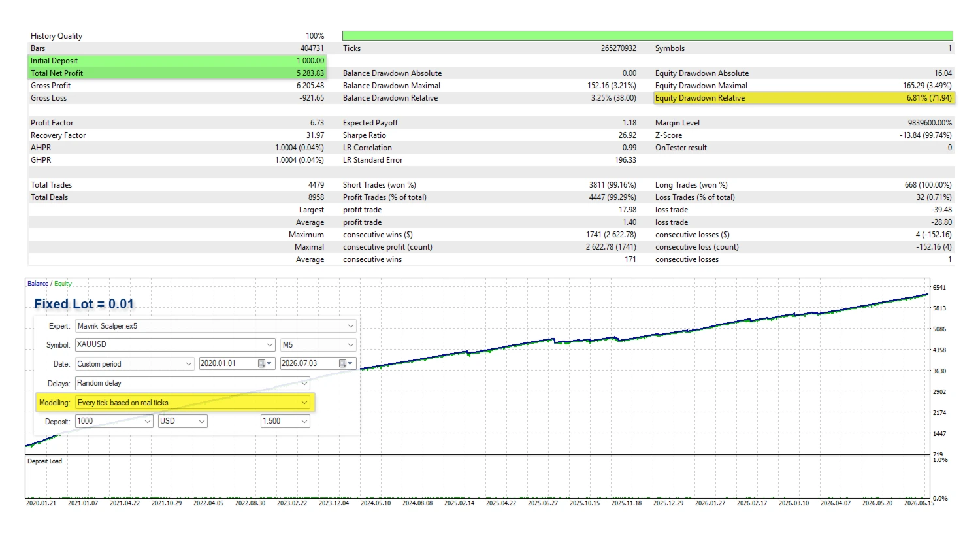Open the Custom period date dropdown
This screenshot has width=980, height=549.
[189, 364]
